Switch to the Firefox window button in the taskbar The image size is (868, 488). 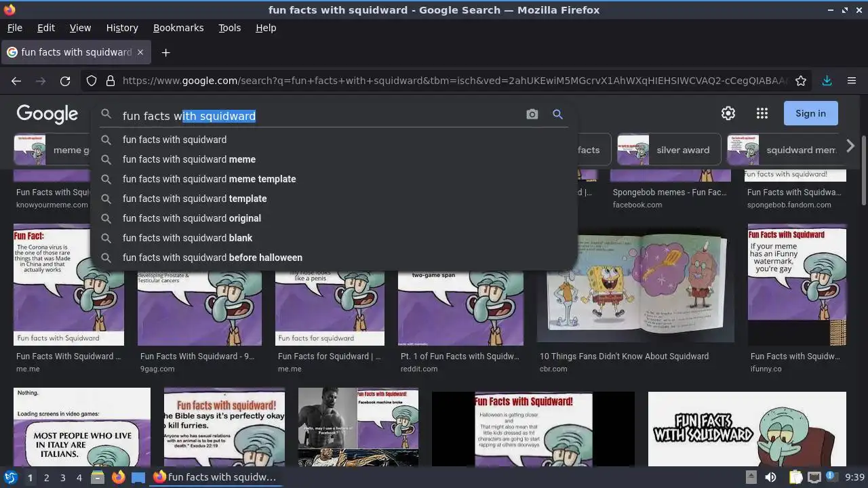215,477
